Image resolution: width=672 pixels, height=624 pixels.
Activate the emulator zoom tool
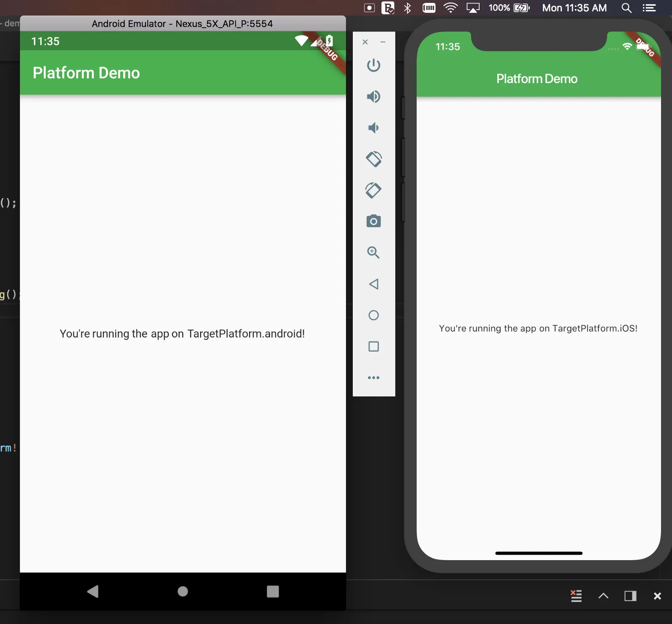click(x=373, y=252)
